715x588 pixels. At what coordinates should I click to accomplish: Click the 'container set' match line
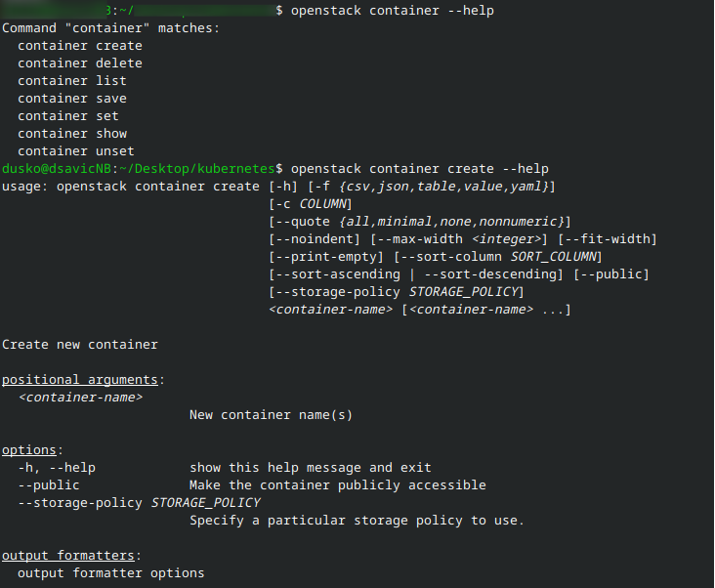(x=67, y=116)
